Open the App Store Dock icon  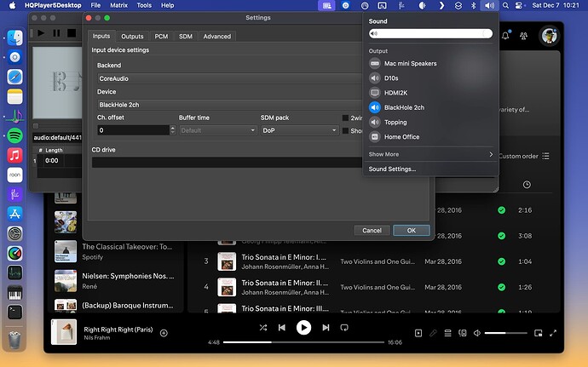[15, 214]
